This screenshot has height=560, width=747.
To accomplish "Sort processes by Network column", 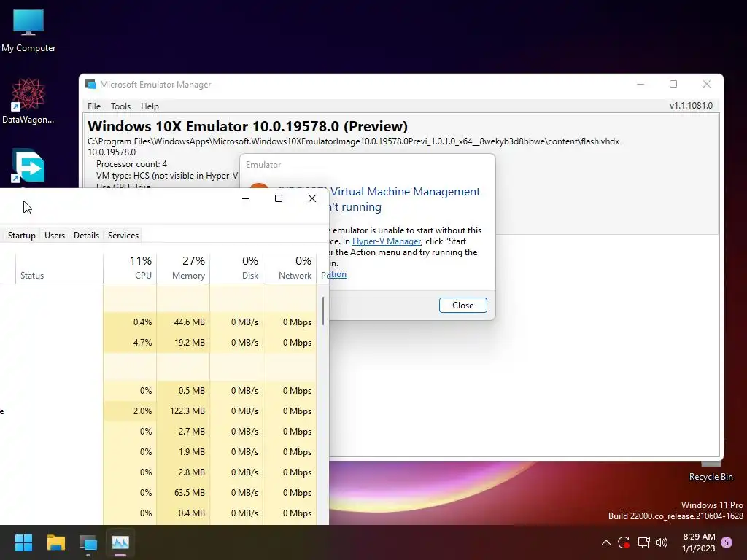I will tap(290, 269).
